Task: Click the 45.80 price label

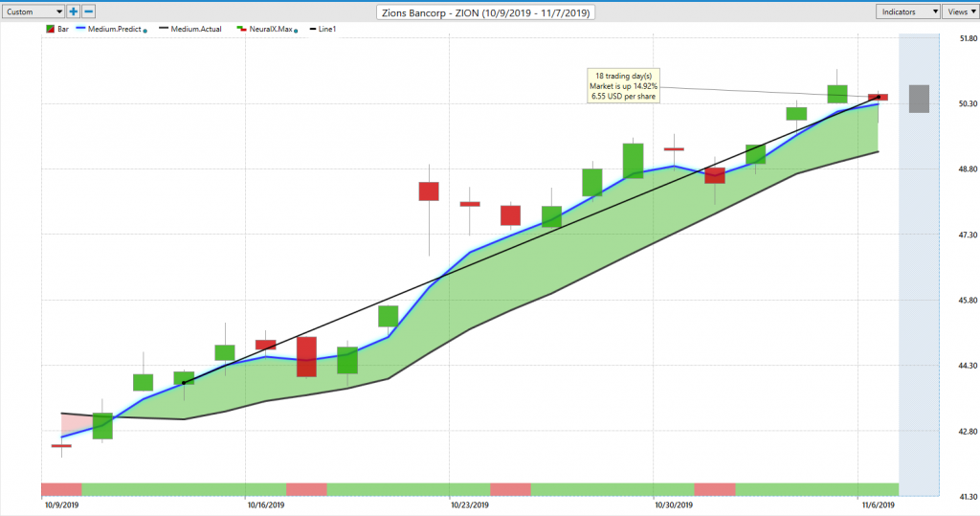Action: 969,301
